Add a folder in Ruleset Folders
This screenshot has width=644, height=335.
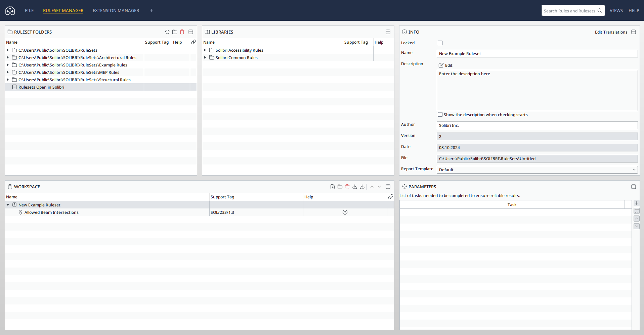(x=175, y=32)
